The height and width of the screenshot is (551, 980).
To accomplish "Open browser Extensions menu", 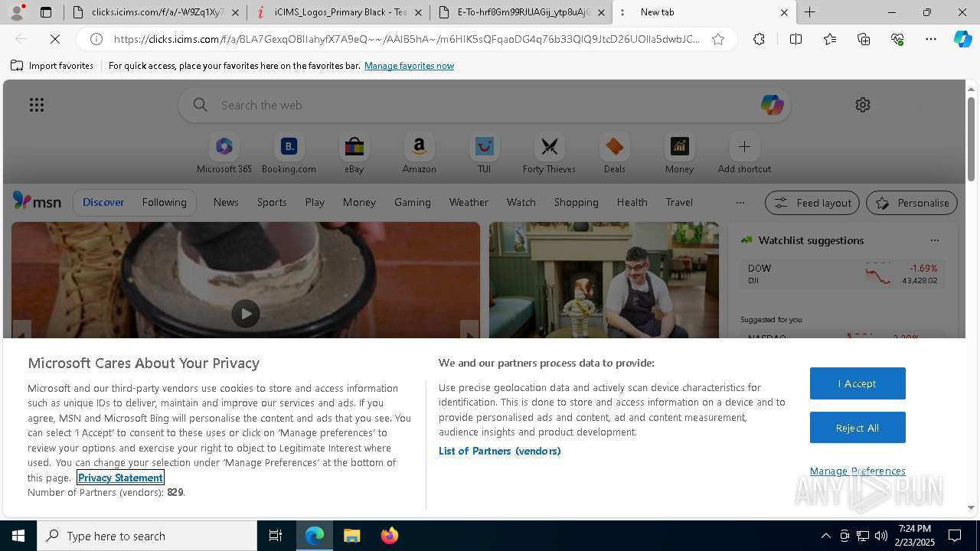I will pyautogui.click(x=759, y=39).
